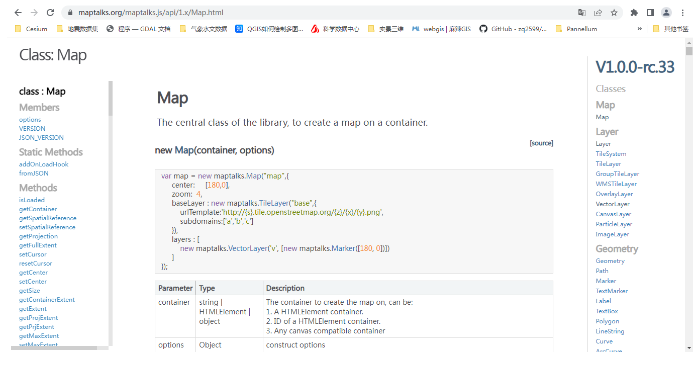This screenshot has height=366, width=699.
Task: Jump to getProjExtent method
Action: pyautogui.click(x=38, y=318)
